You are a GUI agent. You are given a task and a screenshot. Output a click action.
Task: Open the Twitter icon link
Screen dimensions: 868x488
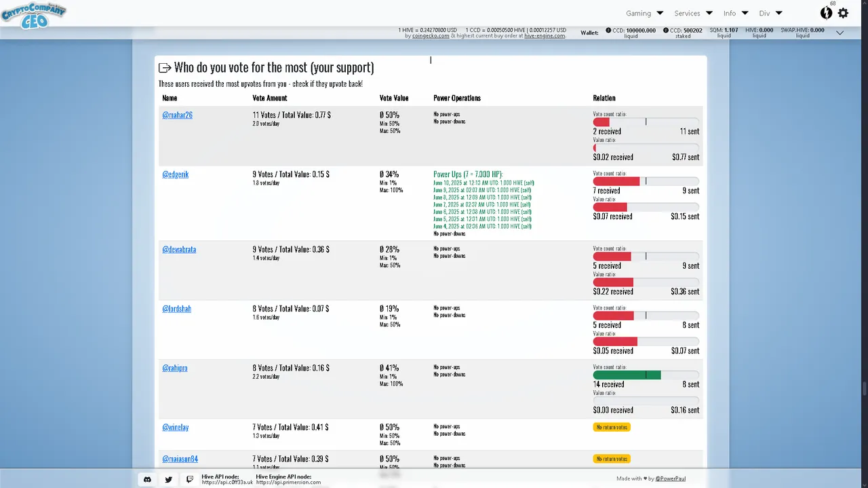(x=169, y=479)
